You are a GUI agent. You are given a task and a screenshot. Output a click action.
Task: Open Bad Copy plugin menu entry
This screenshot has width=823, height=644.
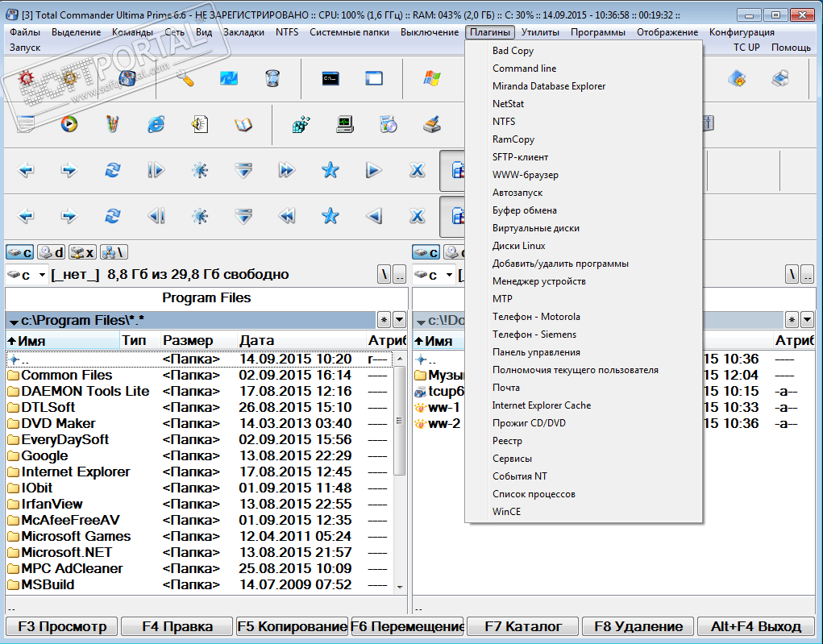584,51
